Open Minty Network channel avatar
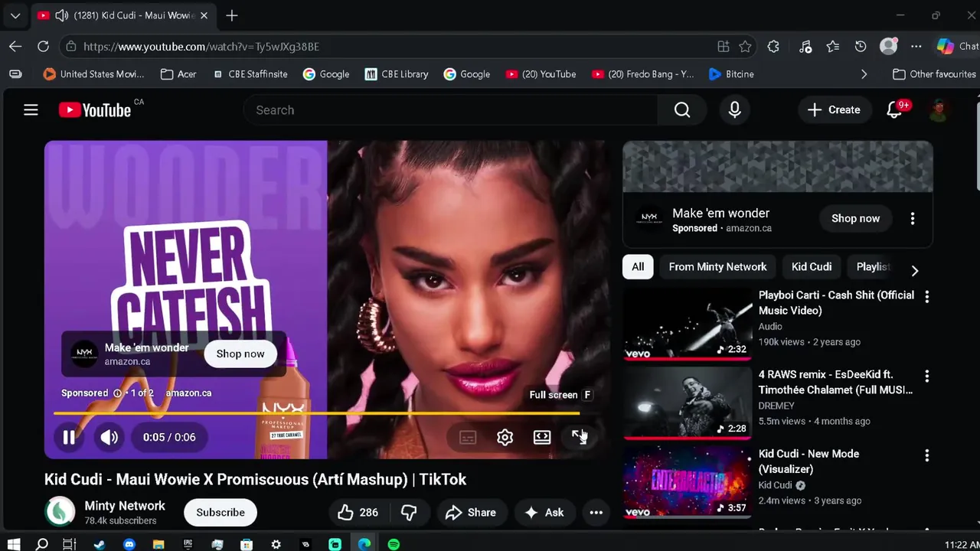This screenshot has width=980, height=551. click(x=60, y=512)
